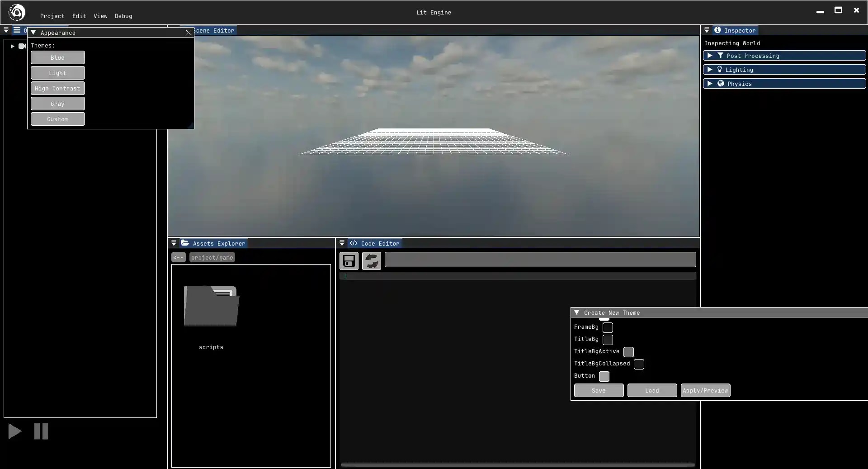Open the Edit menu

(79, 16)
